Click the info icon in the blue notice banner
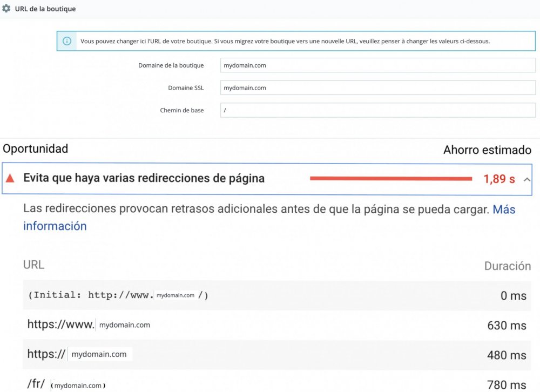 point(68,40)
